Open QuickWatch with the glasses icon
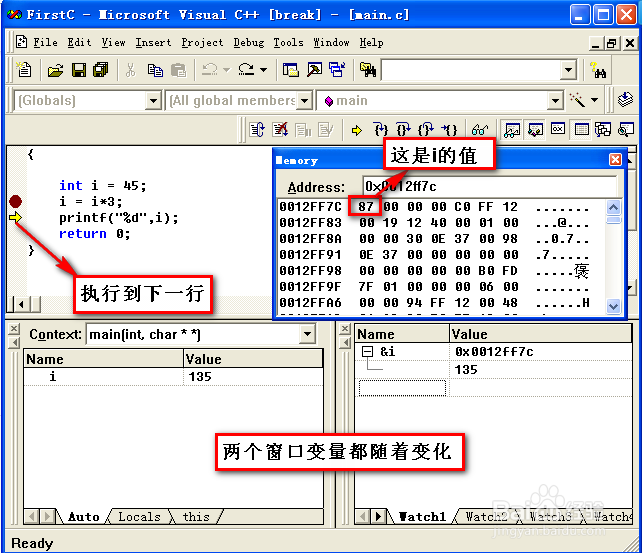The width and height of the screenshot is (642, 553). coord(479,130)
